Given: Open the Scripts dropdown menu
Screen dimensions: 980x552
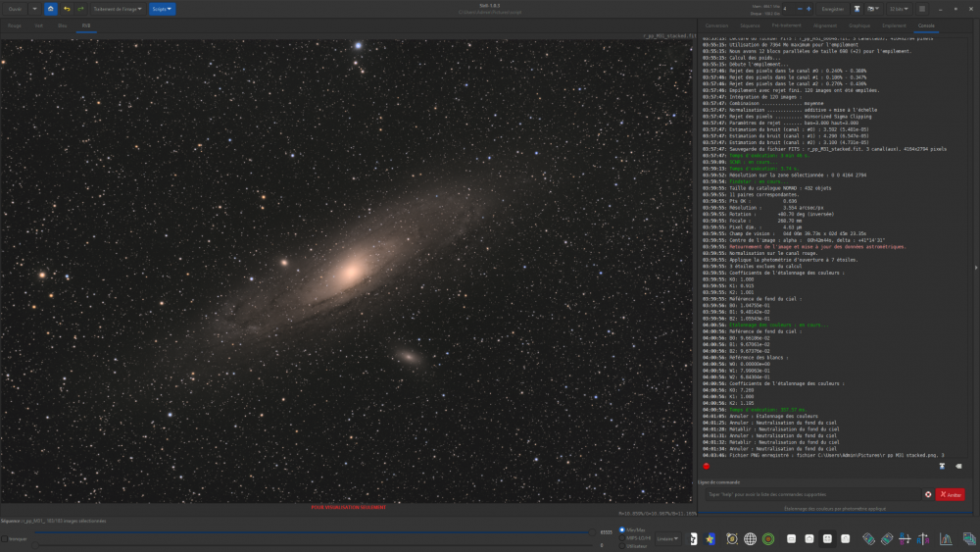Looking at the screenshot, I should (162, 9).
